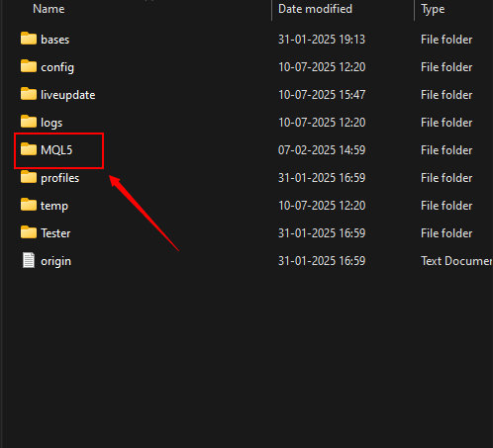This screenshot has width=493, height=448.
Task: Click the origin file name
Action: [x=55, y=261]
